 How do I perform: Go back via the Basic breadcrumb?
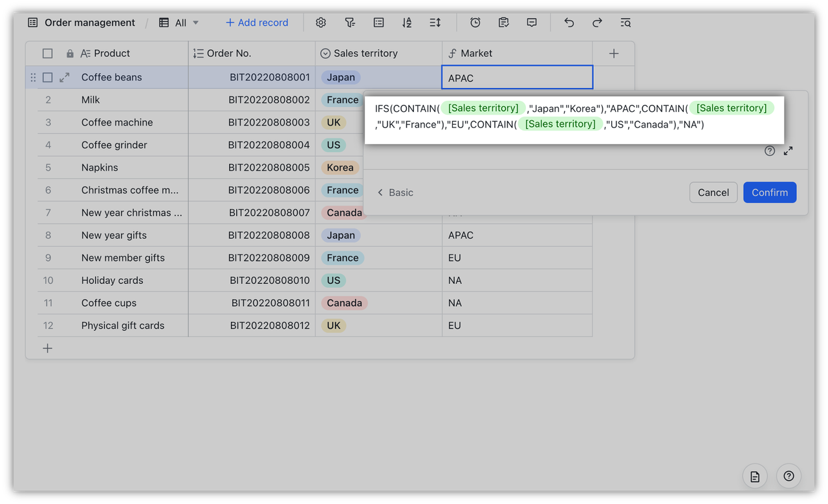click(x=395, y=192)
